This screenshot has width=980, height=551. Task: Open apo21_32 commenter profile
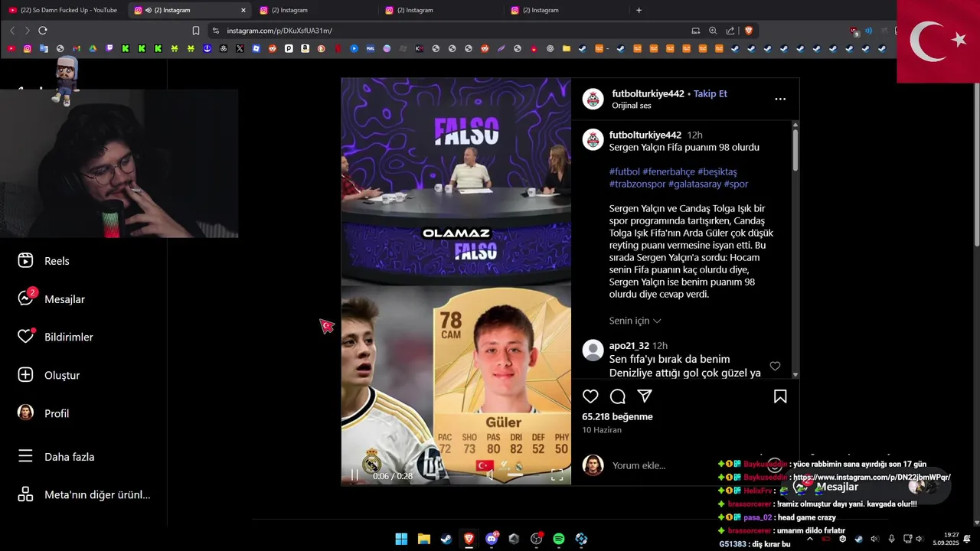(x=629, y=346)
